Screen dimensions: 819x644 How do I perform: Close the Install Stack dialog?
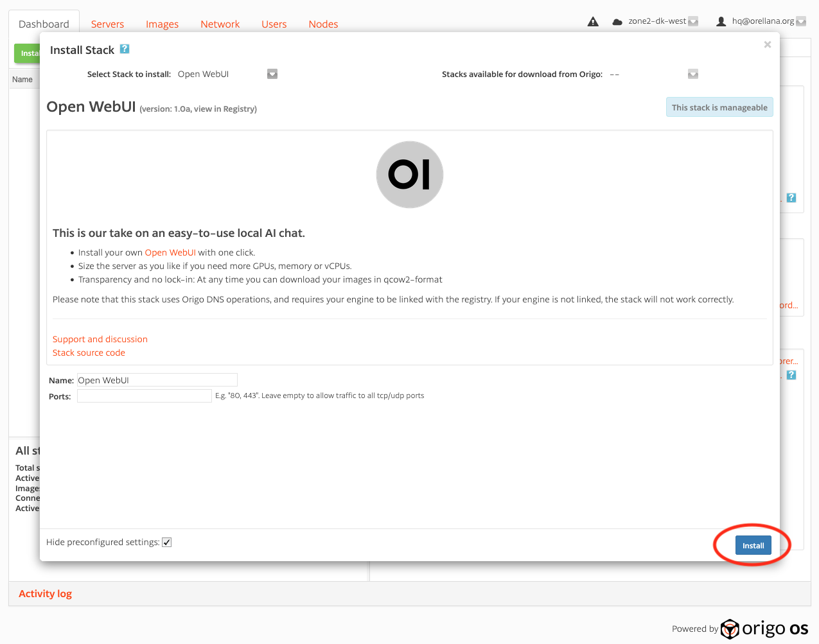[x=767, y=44]
